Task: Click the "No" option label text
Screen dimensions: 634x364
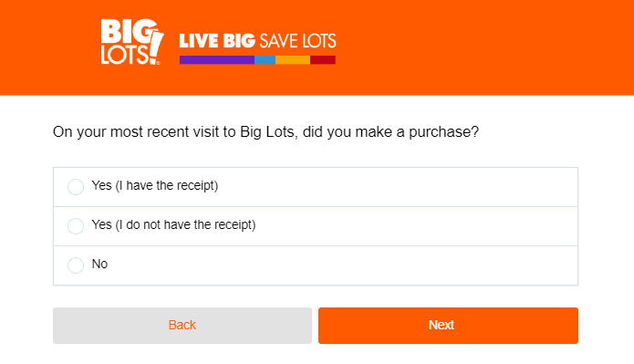Action: [x=99, y=264]
